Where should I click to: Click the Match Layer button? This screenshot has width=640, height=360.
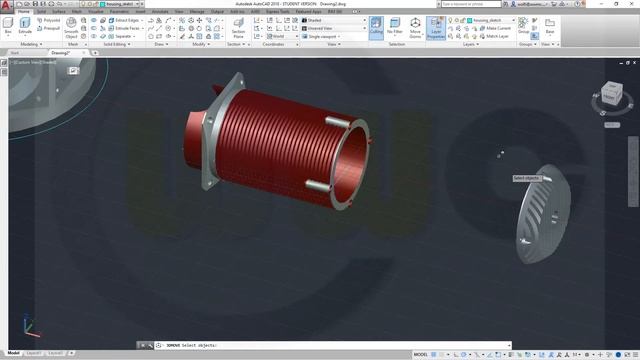(494, 36)
